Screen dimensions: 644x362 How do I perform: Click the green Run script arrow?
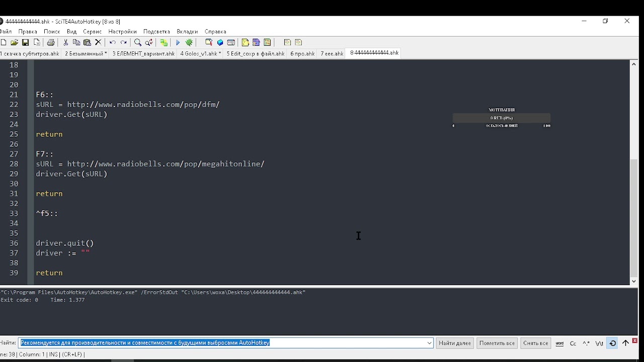(x=178, y=43)
